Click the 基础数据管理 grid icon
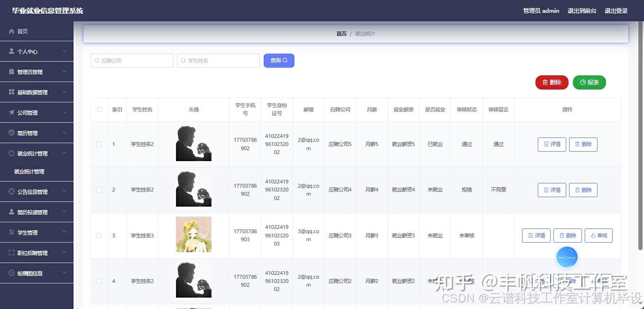 10,92
